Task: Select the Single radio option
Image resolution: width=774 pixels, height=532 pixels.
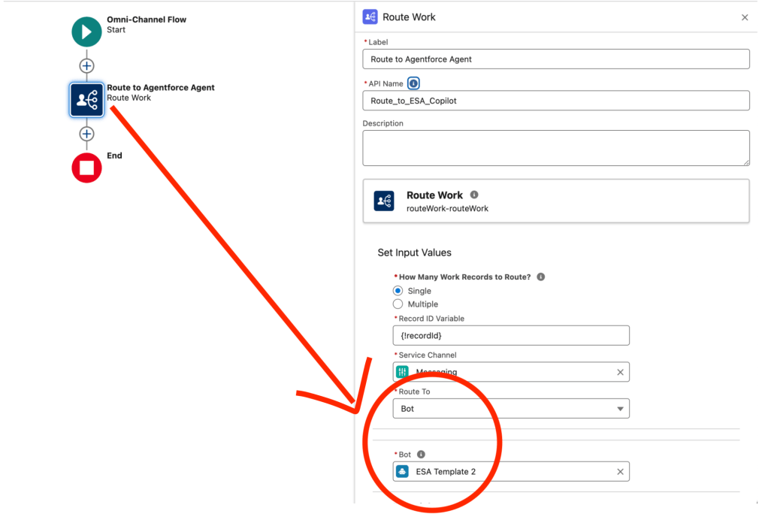Action: 398,291
